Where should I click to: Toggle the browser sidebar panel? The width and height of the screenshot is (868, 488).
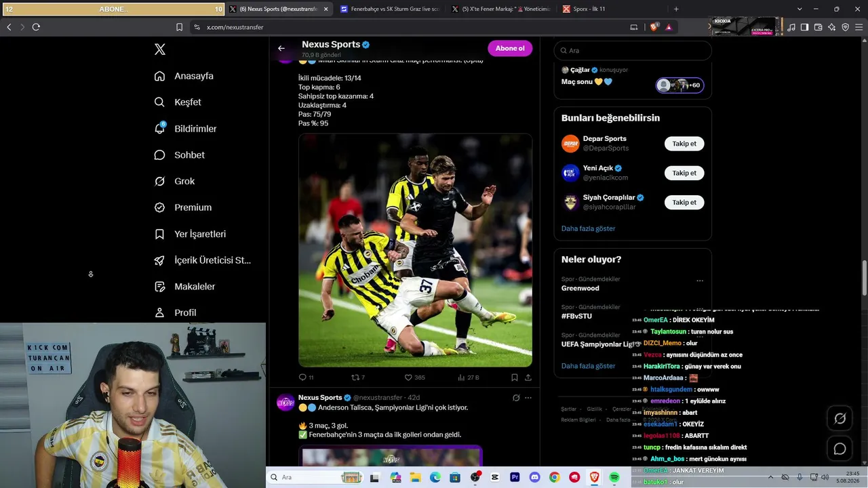804,27
